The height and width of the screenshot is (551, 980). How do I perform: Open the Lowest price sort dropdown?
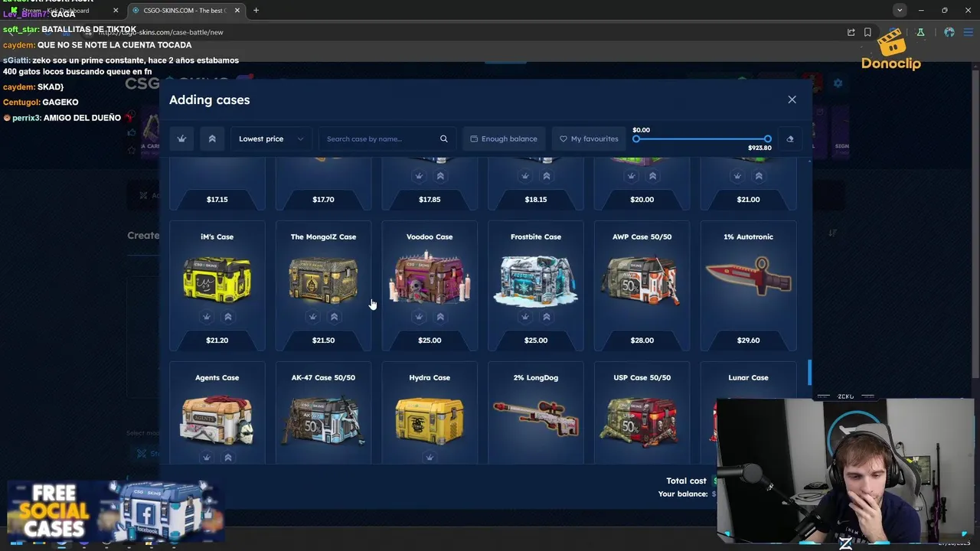tap(271, 139)
